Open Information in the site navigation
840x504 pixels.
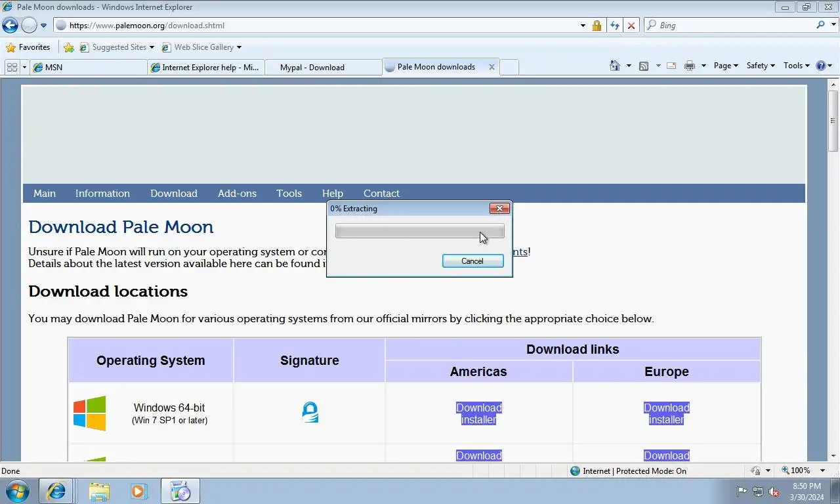[x=102, y=194]
